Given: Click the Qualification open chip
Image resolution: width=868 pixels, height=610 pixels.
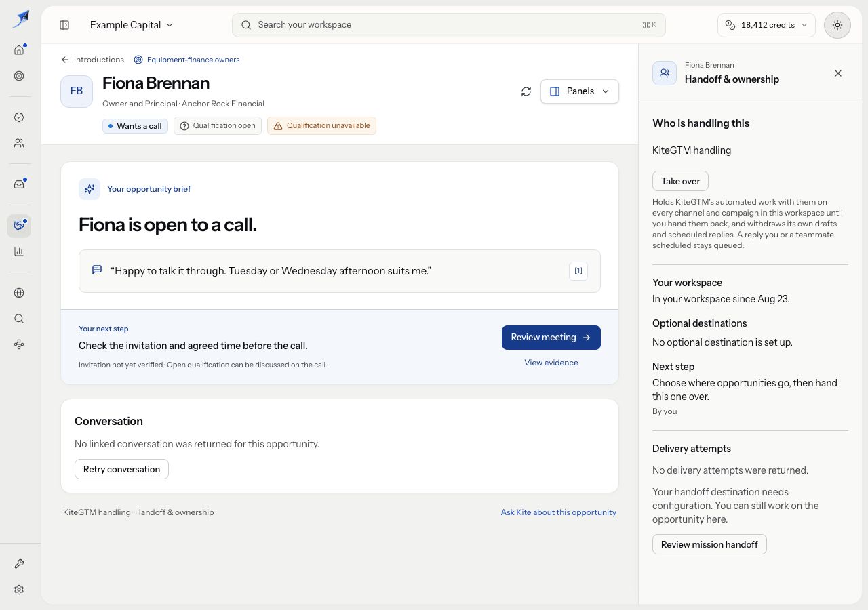Looking at the screenshot, I should [x=218, y=125].
